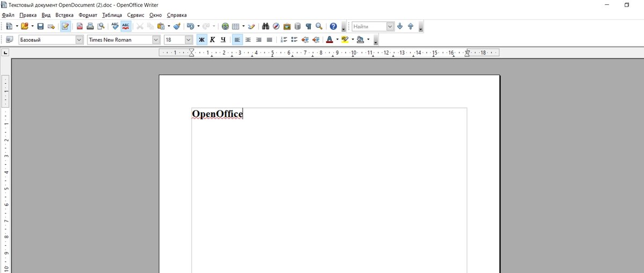Toggle underline Ч button

coord(223,39)
